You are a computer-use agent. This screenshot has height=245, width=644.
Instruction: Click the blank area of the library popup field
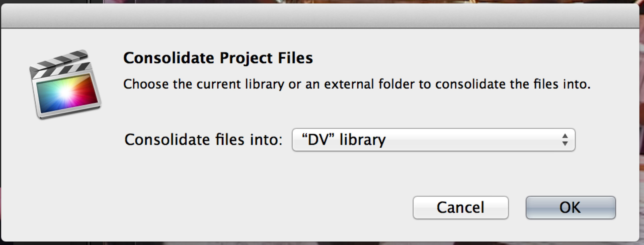coord(471,140)
